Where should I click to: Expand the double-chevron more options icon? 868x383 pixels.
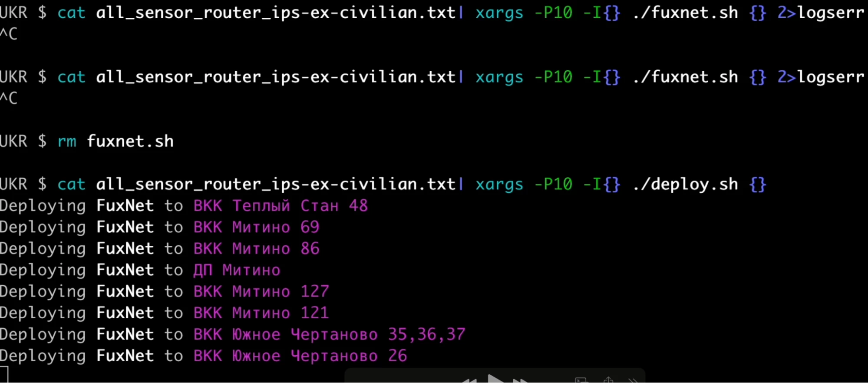click(x=633, y=380)
